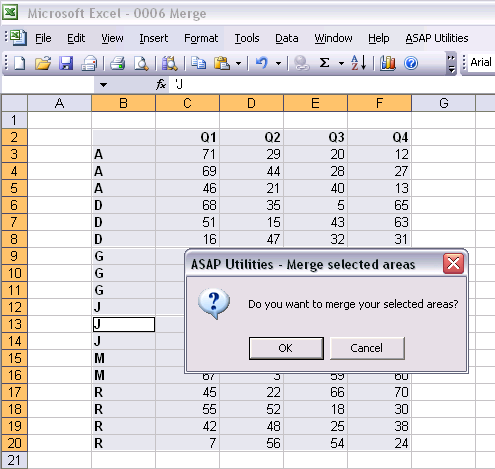Click OK in the merge dialog
495x469 pixels.
[x=286, y=348]
